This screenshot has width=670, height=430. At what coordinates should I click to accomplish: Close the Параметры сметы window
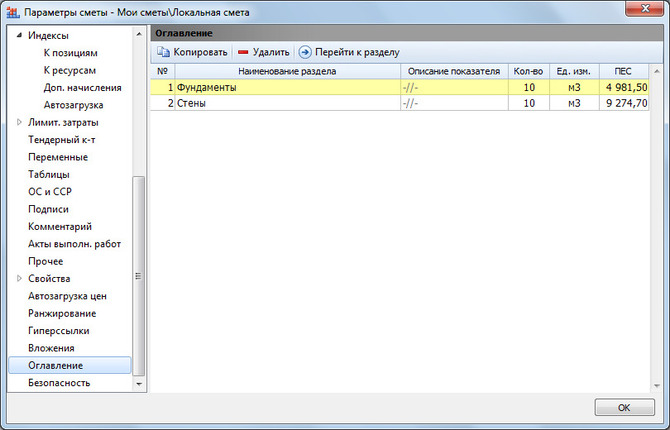[x=645, y=9]
